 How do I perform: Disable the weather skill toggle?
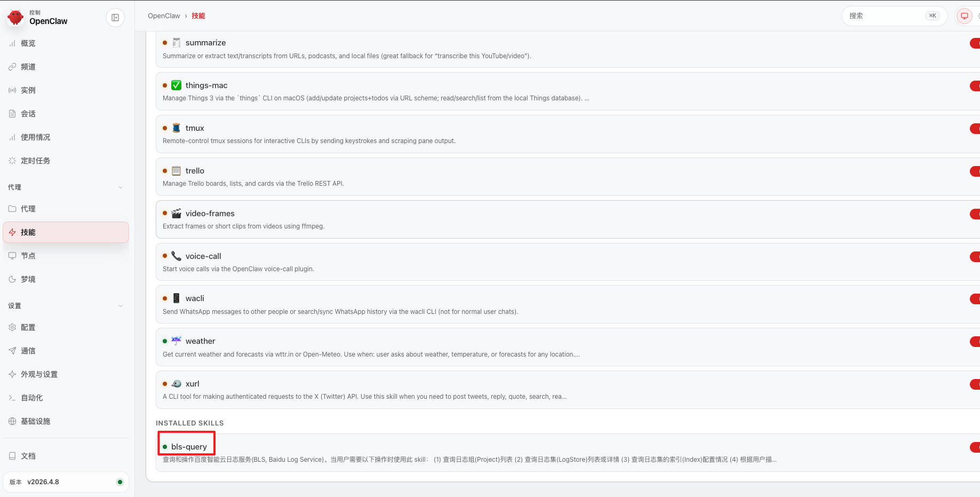(974, 342)
